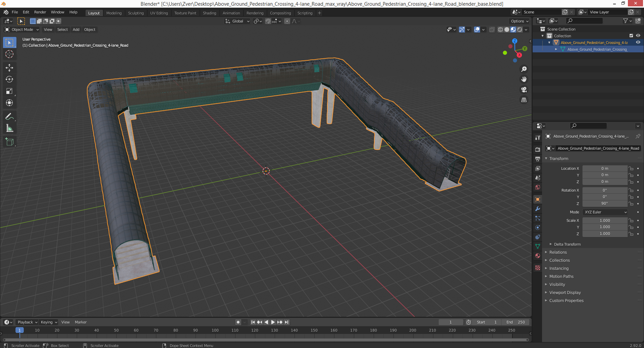The image size is (644, 348).
Task: Switch perspective/orthographic grid icon
Action: click(524, 100)
